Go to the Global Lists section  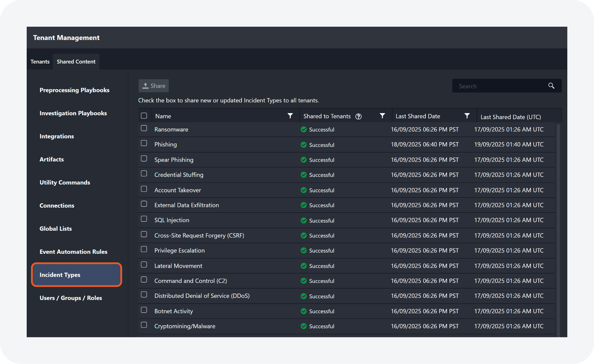[x=56, y=229]
